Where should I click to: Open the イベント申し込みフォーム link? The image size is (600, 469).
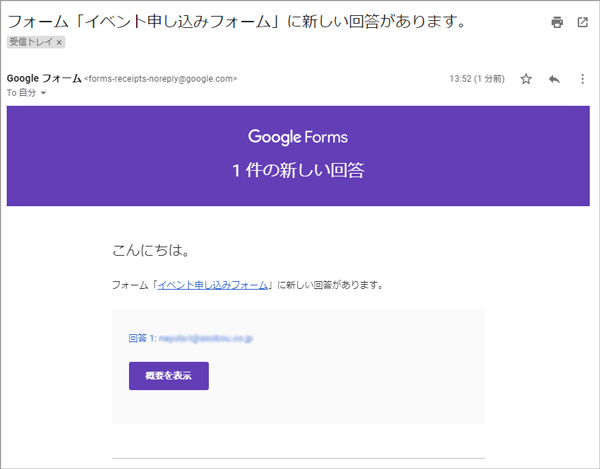212,285
